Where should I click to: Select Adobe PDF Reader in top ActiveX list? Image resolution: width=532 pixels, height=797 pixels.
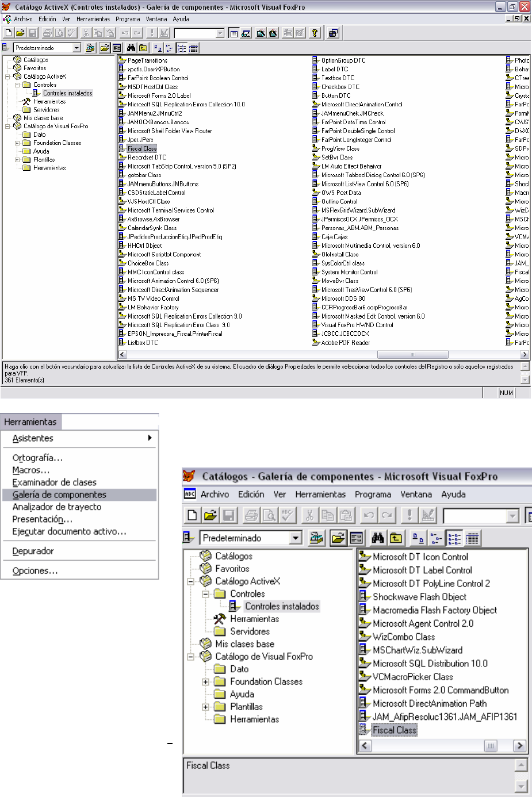[x=345, y=343]
